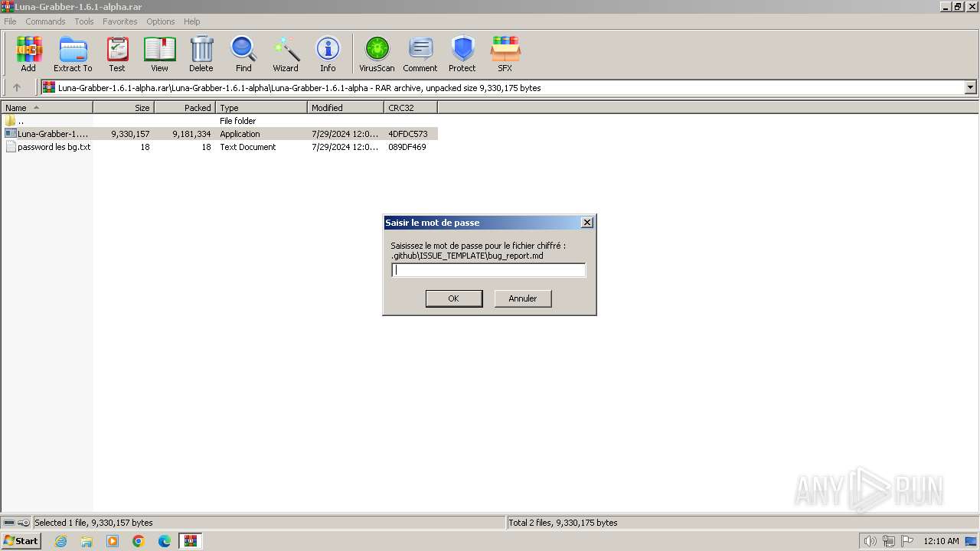Select the parent folder '..' row

(220, 121)
